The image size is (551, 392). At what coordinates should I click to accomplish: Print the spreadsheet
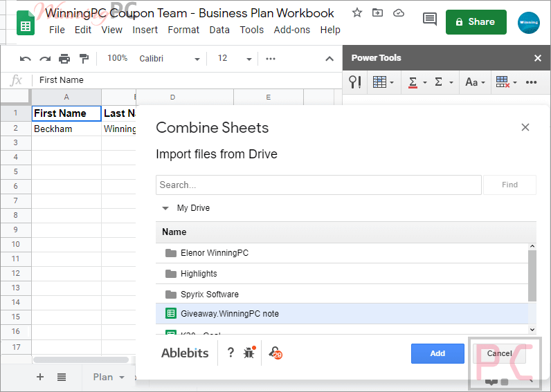click(64, 59)
